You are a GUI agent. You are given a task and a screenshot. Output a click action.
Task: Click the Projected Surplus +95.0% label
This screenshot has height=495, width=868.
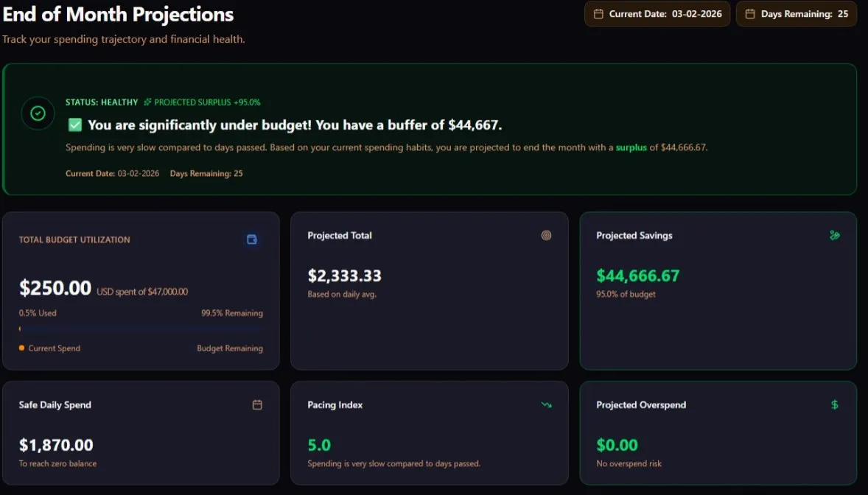(x=207, y=102)
